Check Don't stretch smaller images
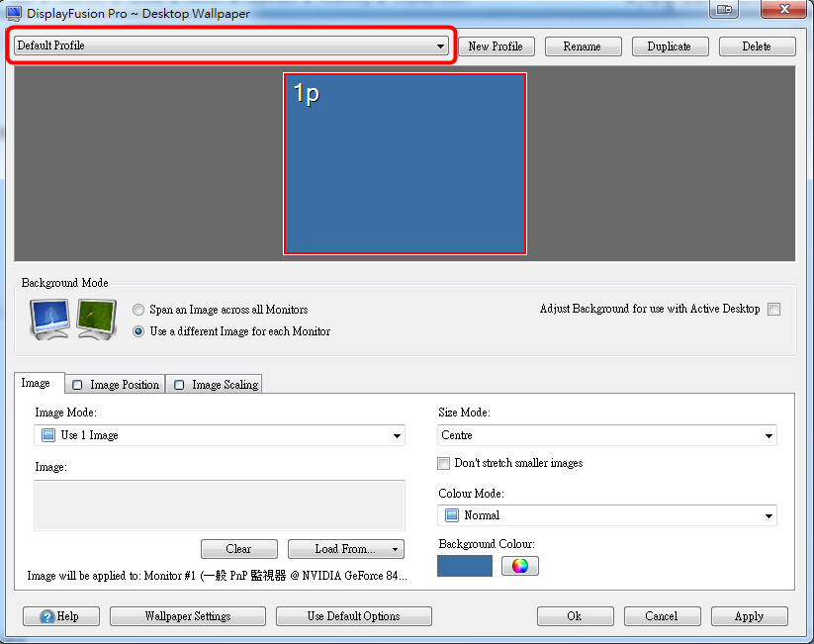Viewport: 814px width, 644px height. (x=444, y=463)
